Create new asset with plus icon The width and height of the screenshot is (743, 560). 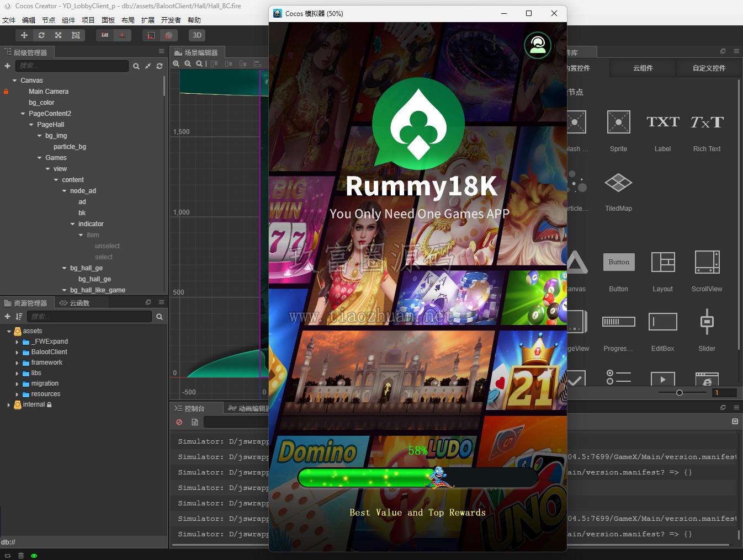coord(7,316)
